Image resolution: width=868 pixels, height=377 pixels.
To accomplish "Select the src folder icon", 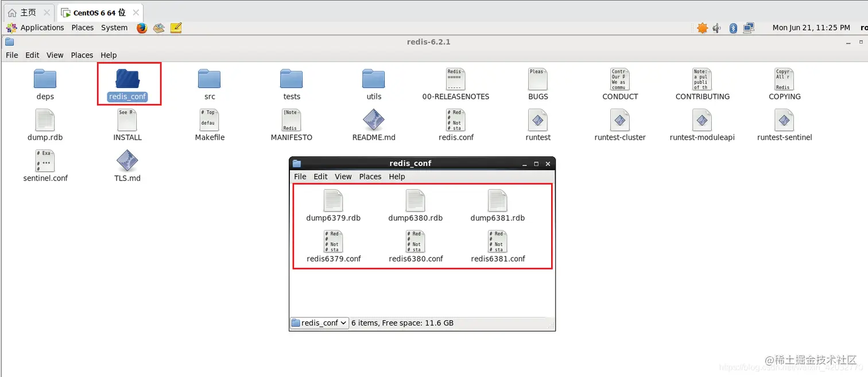I will [210, 79].
